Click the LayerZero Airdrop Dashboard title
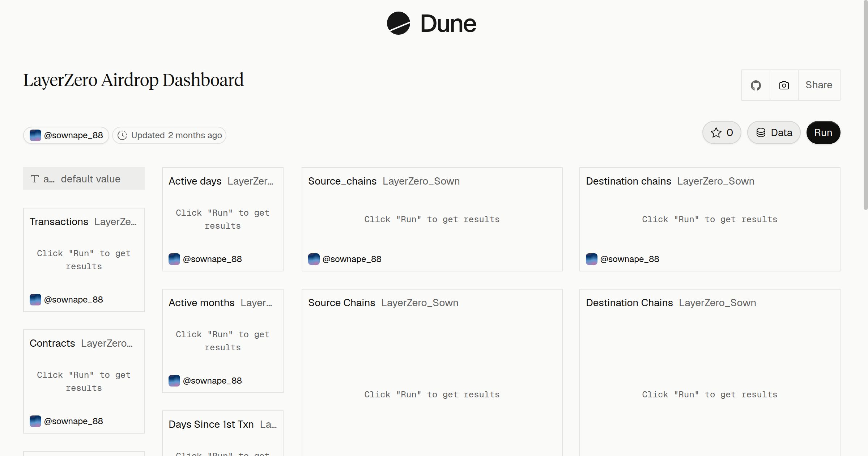The width and height of the screenshot is (868, 456). [133, 80]
